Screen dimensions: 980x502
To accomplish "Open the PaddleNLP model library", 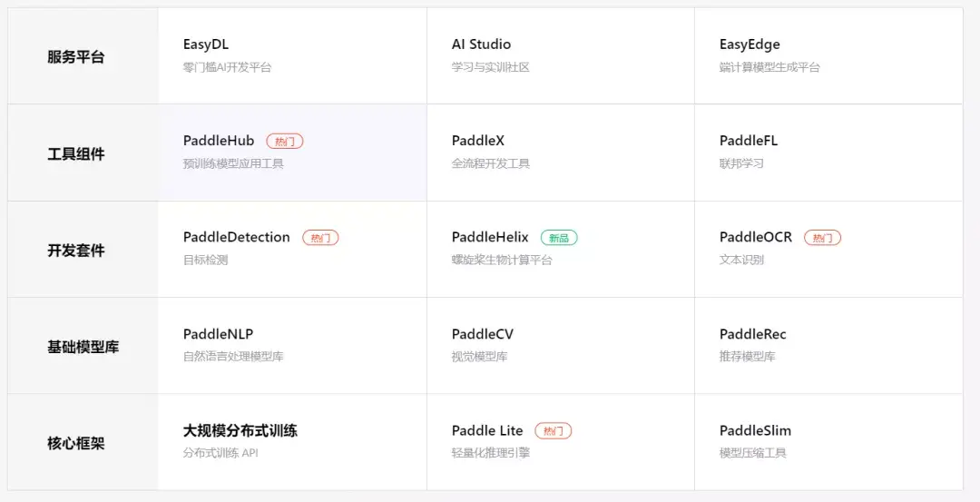I will pyautogui.click(x=218, y=334).
